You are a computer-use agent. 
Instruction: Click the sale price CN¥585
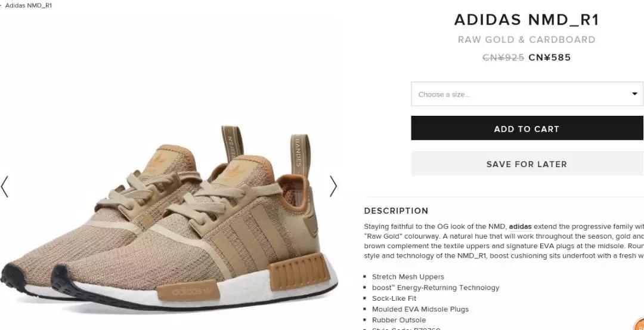click(550, 57)
